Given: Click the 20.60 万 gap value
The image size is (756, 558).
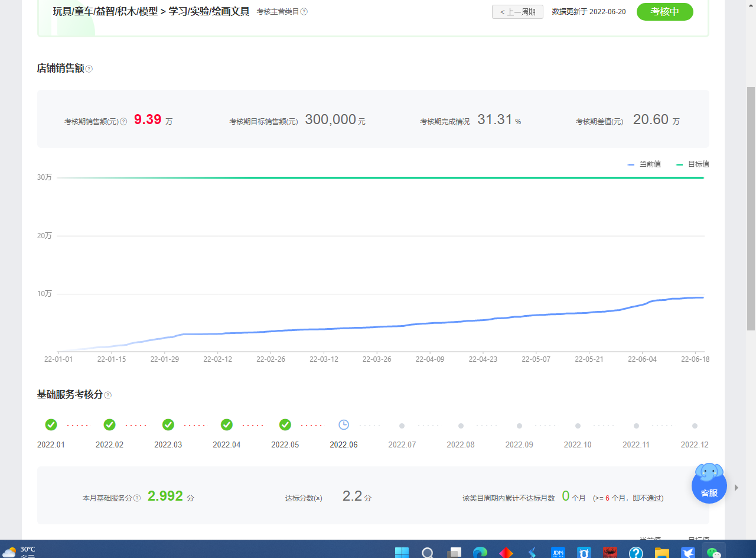Looking at the screenshot, I should click(x=656, y=120).
